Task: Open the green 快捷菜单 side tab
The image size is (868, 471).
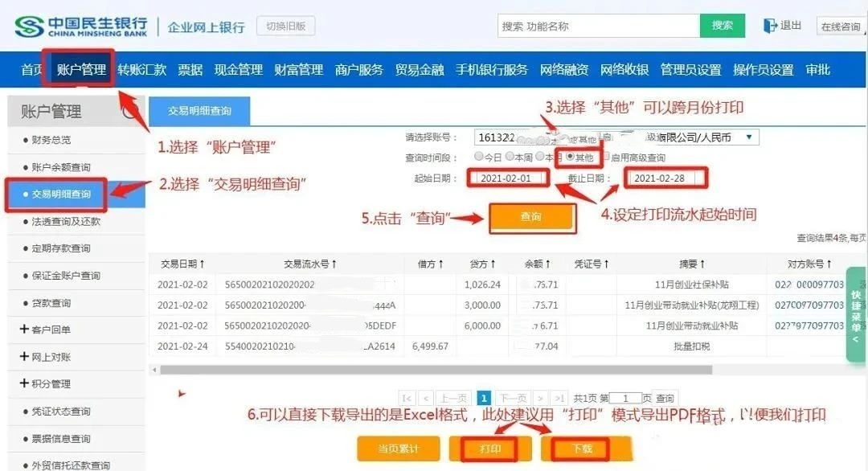Action: tap(856, 313)
